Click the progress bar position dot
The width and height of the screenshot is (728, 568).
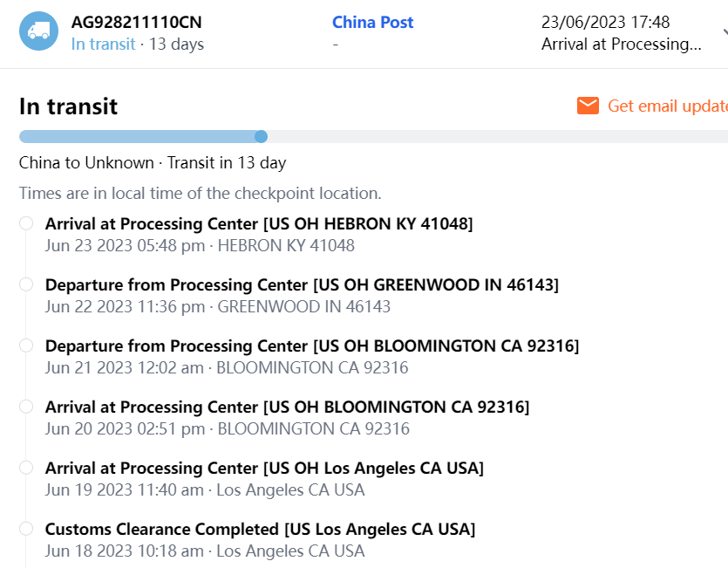pyautogui.click(x=261, y=136)
